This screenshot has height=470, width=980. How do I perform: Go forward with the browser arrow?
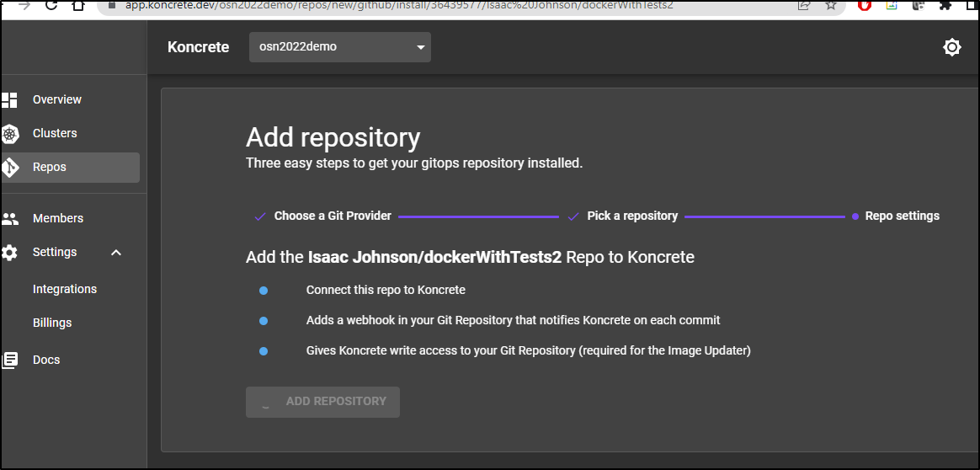point(24,5)
